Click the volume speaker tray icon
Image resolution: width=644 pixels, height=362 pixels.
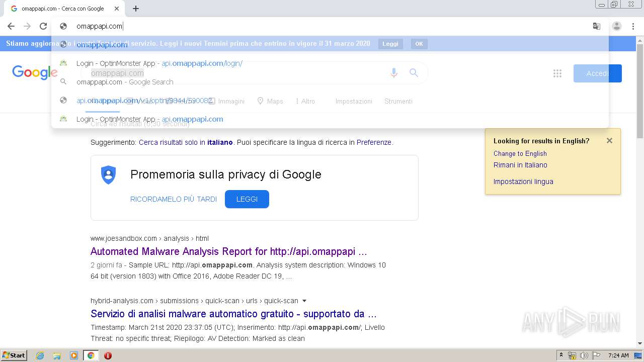point(584,355)
